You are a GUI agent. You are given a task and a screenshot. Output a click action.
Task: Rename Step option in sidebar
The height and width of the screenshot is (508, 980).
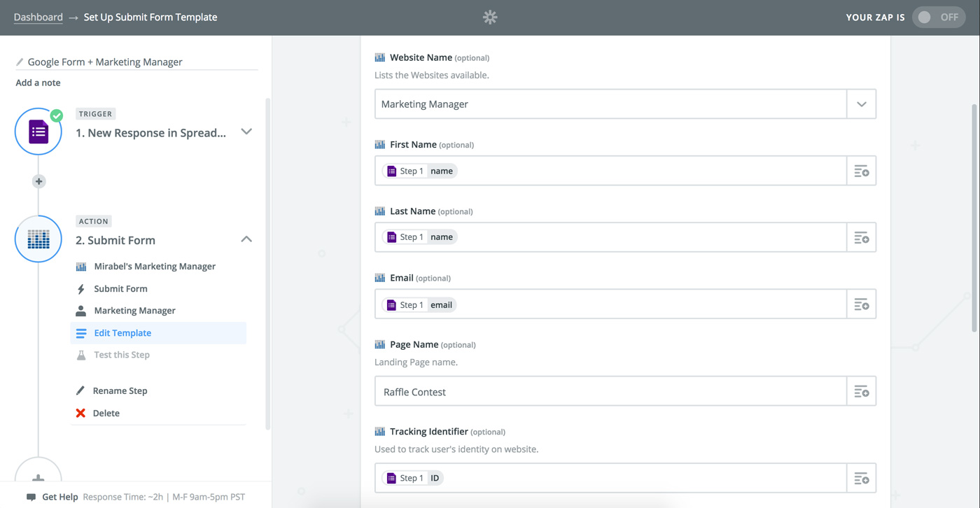pyautogui.click(x=120, y=391)
